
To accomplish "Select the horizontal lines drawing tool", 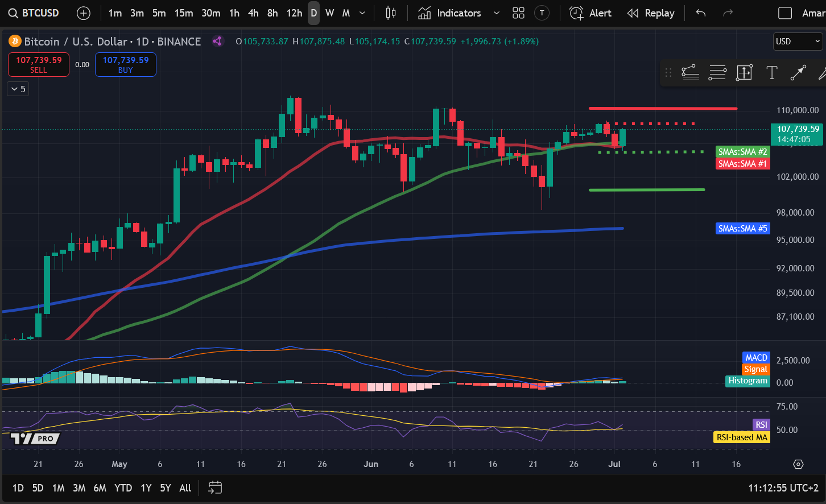I will [x=717, y=72].
